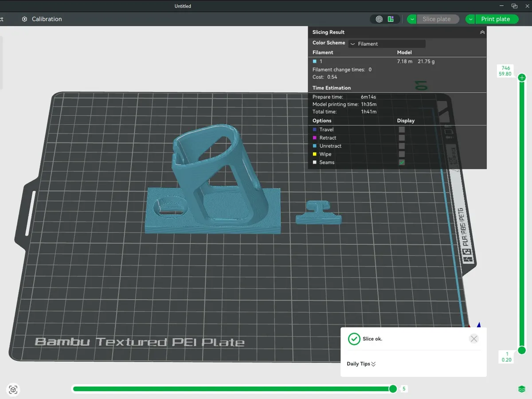Close the Slice ok notification

[474, 339]
